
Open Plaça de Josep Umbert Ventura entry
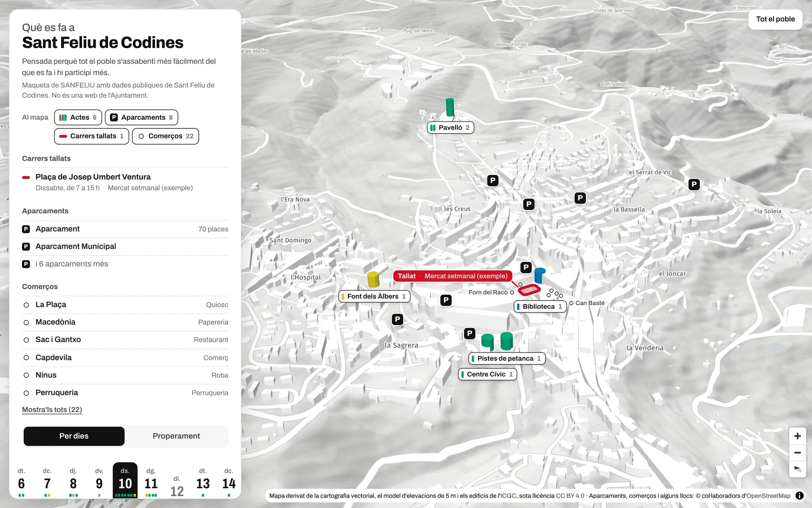coord(125,182)
